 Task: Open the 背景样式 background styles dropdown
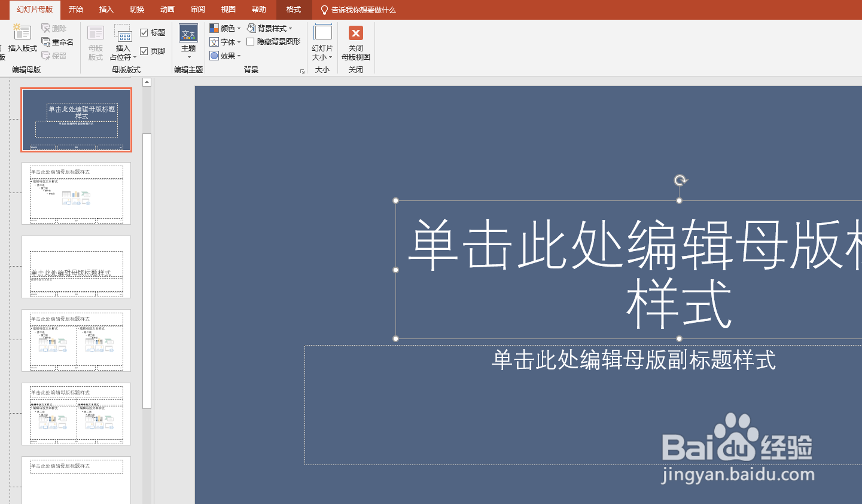tap(270, 28)
